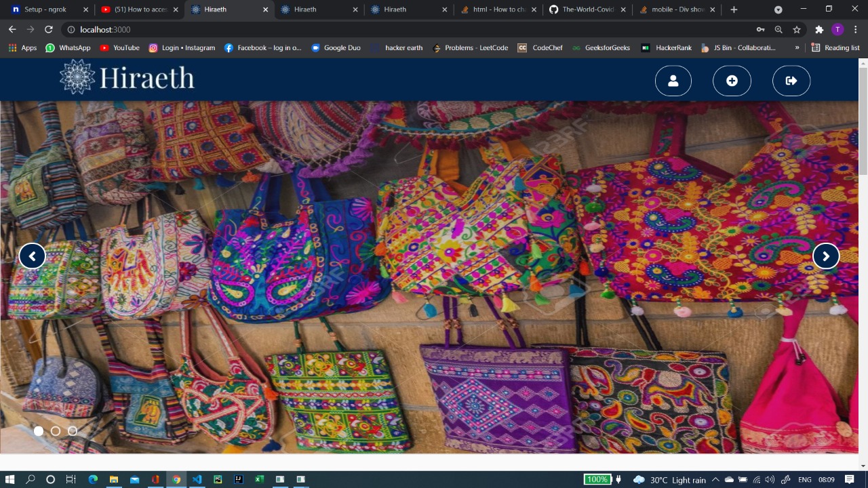Open the Chrome three-dot menu
The width and height of the screenshot is (868, 488).
coord(856,30)
